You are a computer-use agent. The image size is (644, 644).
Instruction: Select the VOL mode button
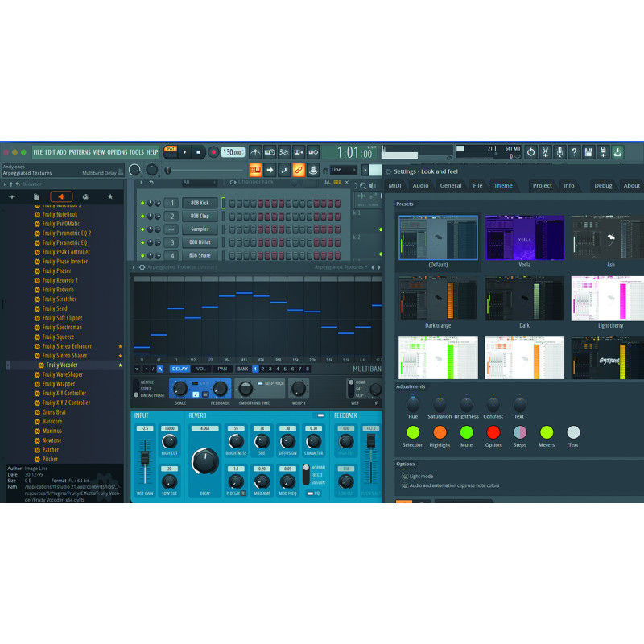[201, 369]
